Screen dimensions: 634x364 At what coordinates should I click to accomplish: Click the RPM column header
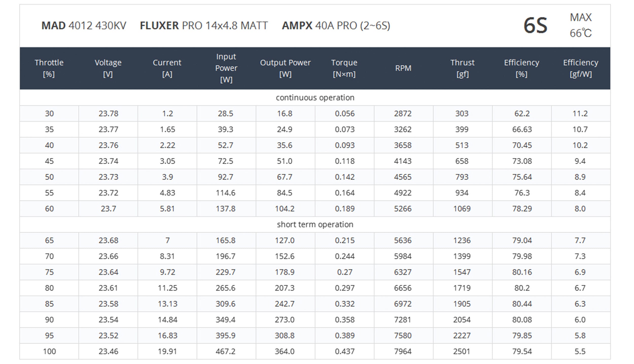click(403, 68)
